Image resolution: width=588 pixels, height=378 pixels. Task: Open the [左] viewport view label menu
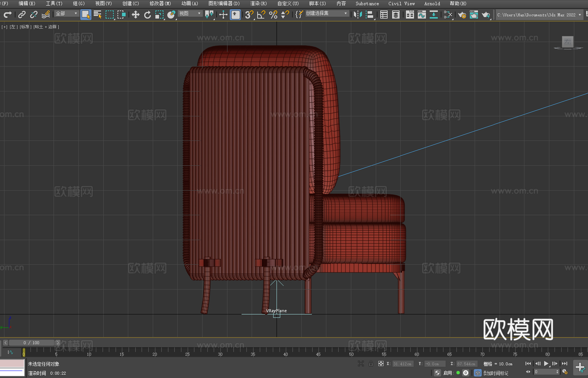tap(14, 27)
